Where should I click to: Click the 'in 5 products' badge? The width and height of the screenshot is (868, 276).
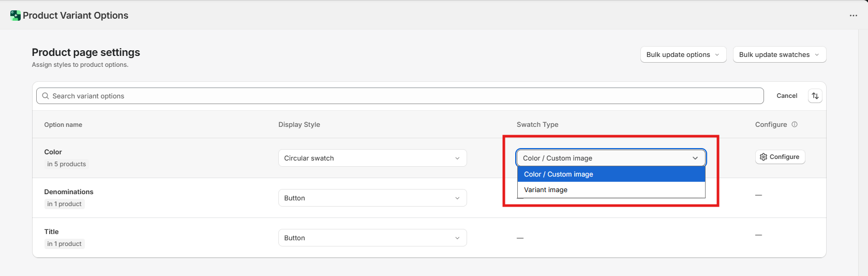point(66,164)
